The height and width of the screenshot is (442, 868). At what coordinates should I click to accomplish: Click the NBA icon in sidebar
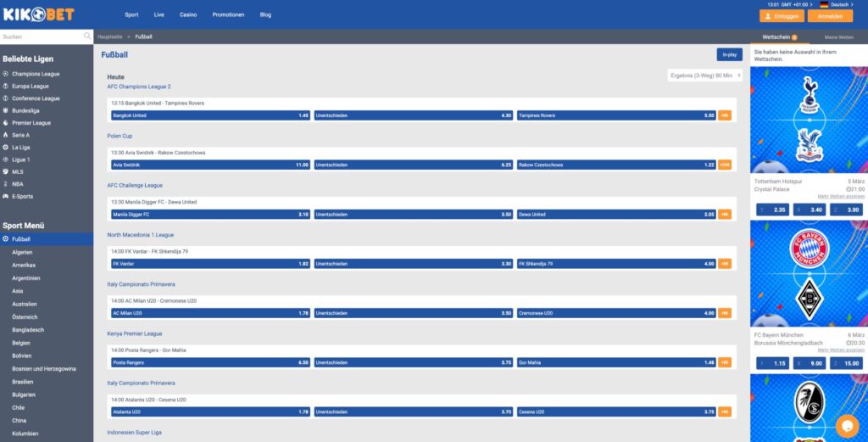pyautogui.click(x=6, y=184)
